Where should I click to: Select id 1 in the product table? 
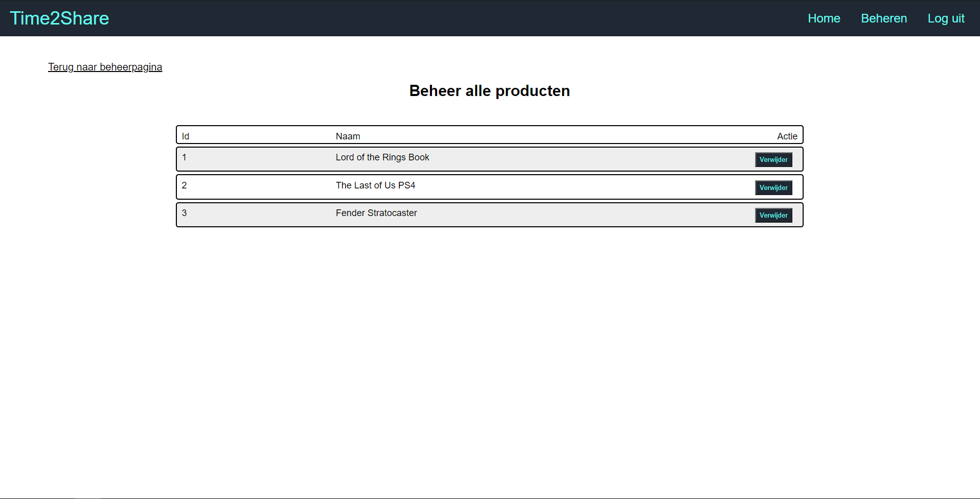(184, 157)
